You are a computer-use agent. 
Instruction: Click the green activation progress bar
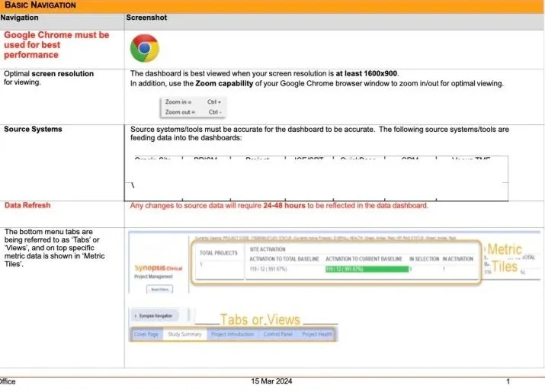click(367, 269)
